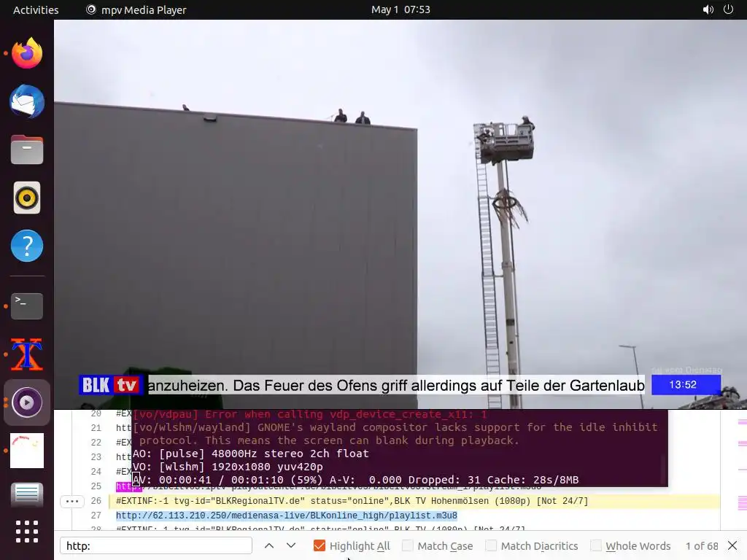Close the find bar
The width and height of the screenshot is (747, 560).
732,545
